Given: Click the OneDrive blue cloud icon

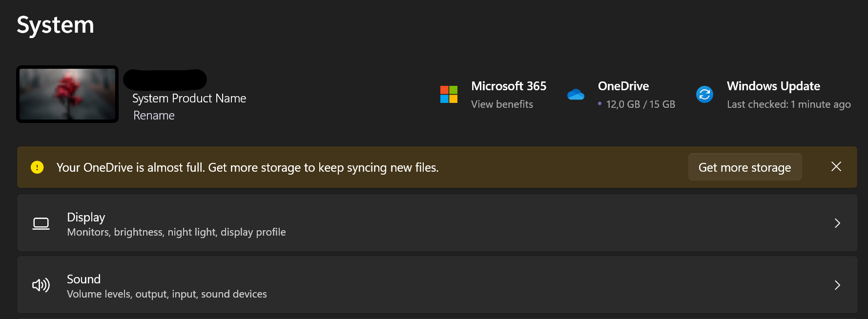Looking at the screenshot, I should (x=576, y=95).
